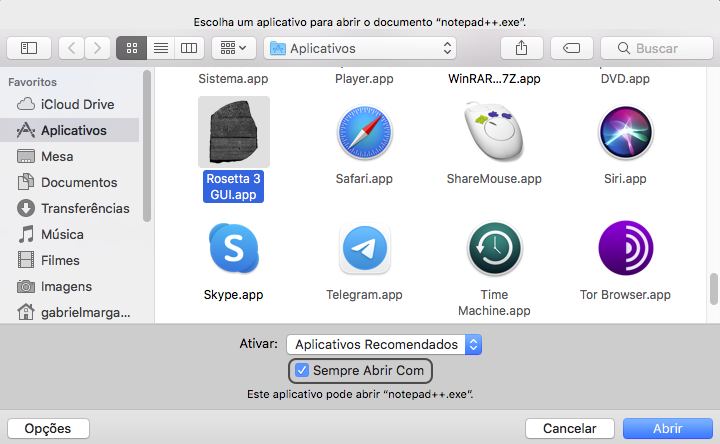Toggle the sidebar visibility button
This screenshot has width=720, height=444.
[28, 48]
